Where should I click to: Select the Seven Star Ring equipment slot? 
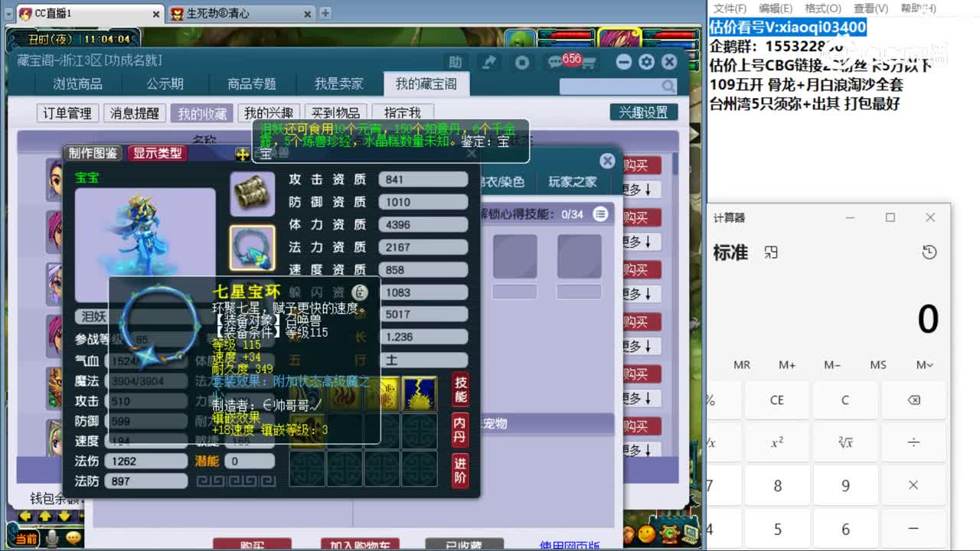(253, 248)
